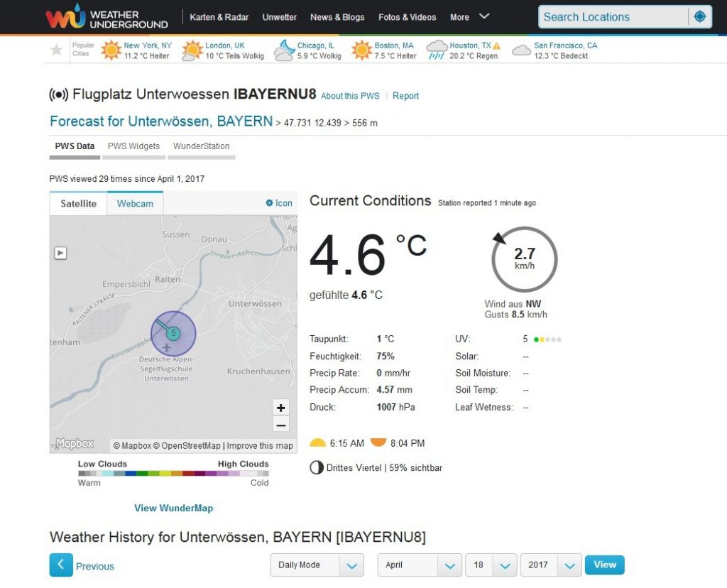The image size is (727, 588).
Task: Click the 1007 hPa pressure value
Action: [395, 407]
